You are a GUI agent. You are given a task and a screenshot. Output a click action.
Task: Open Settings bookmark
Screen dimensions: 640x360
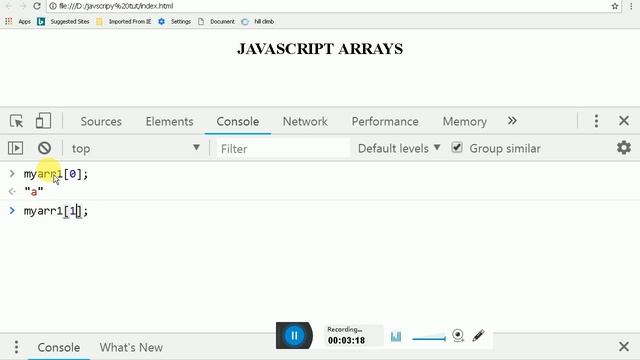coord(175,22)
